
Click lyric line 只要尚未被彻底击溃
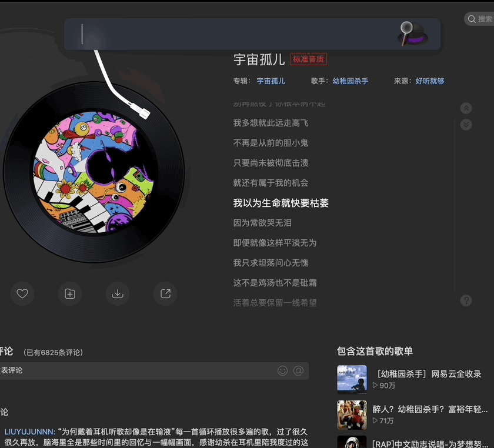pos(271,163)
